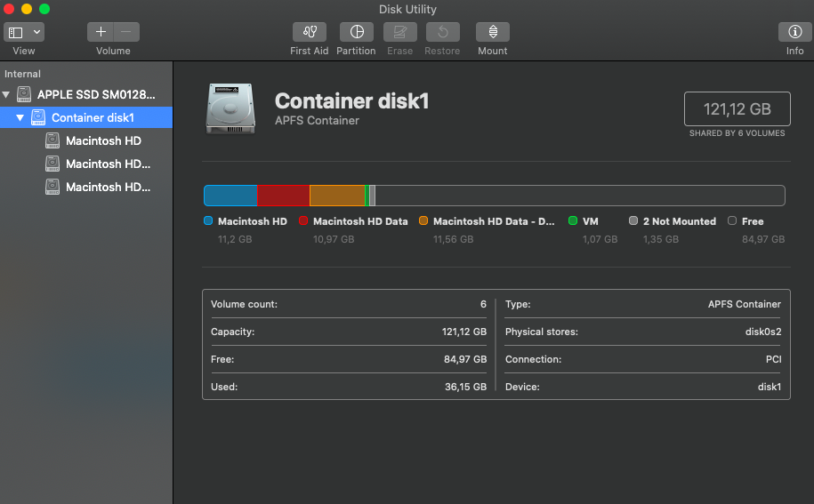The image size is (814, 504).
Task: Open the View dropdown chevron
Action: (x=36, y=32)
